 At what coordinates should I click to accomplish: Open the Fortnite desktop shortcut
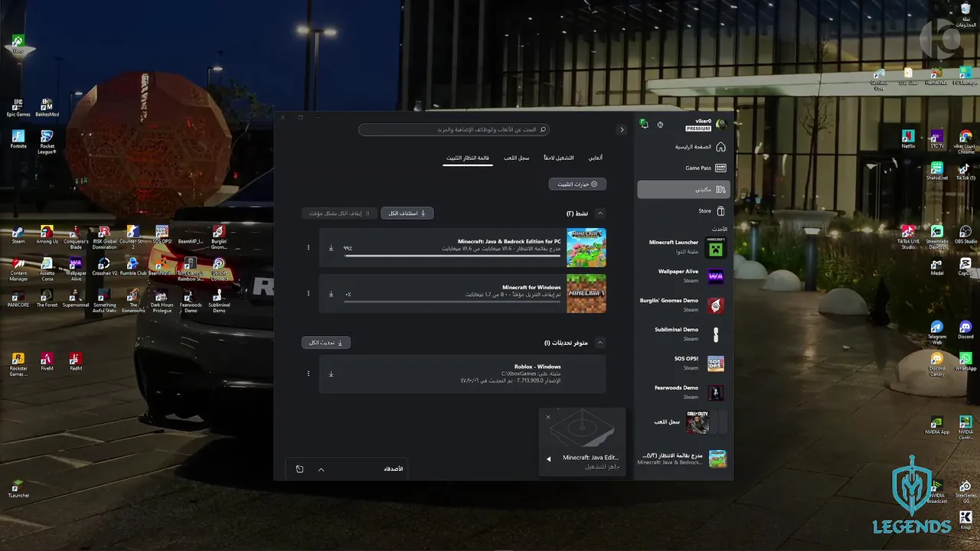(18, 139)
